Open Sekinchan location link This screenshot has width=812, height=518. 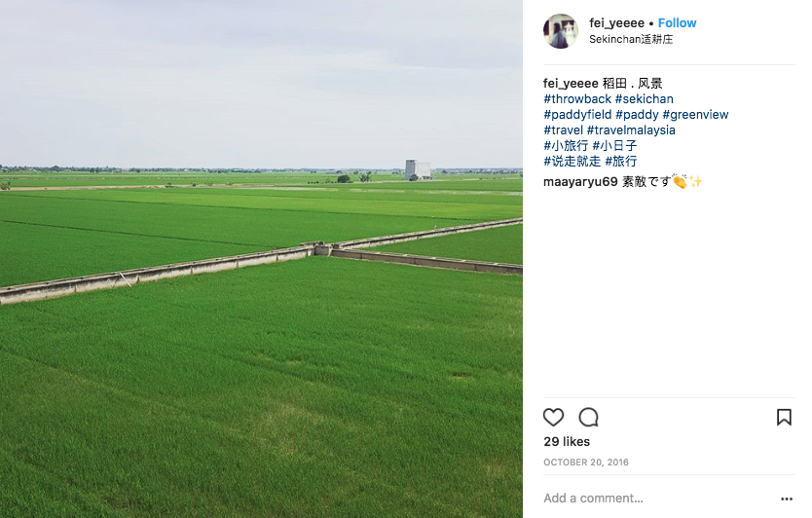(631, 39)
